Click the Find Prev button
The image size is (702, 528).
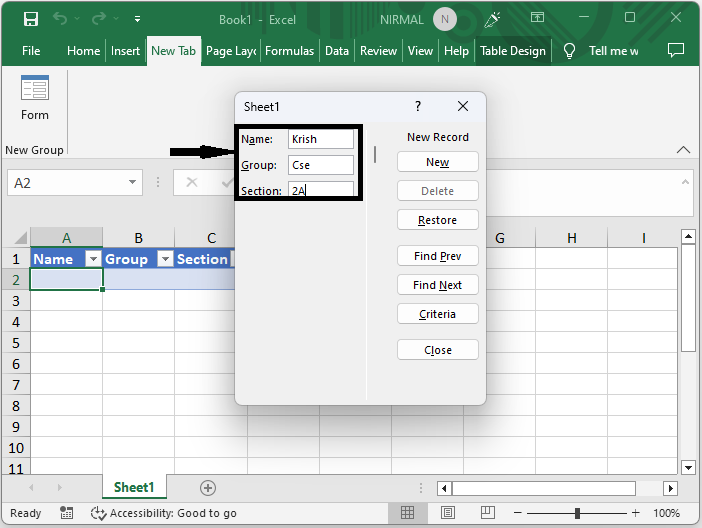(x=437, y=256)
